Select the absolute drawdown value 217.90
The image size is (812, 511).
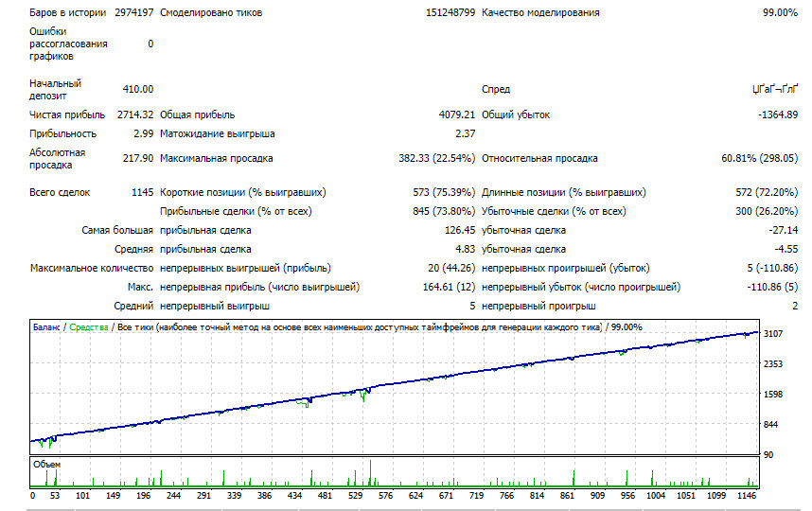click(x=138, y=158)
